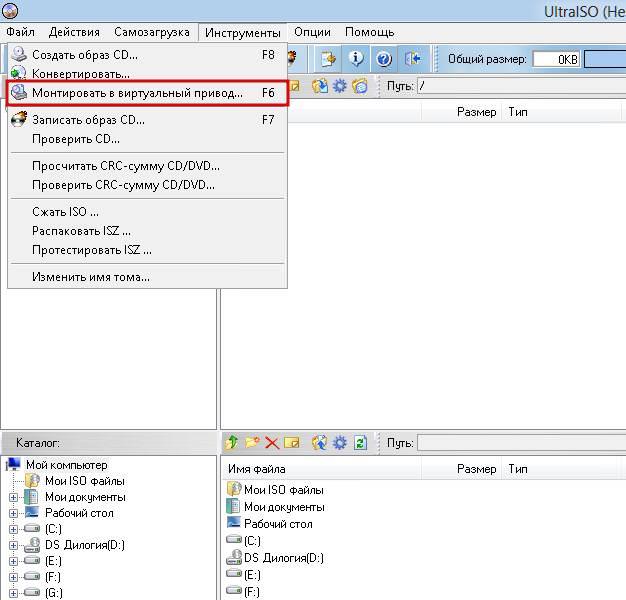Expand the Рабочий стол tree node
Image resolution: width=626 pixels, height=600 pixels.
click(x=13, y=513)
